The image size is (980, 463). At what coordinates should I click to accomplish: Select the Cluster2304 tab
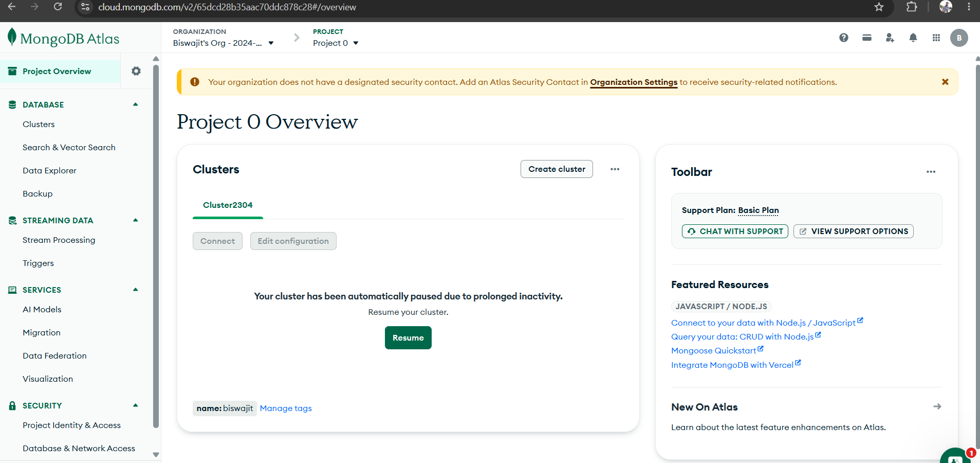[x=228, y=205]
